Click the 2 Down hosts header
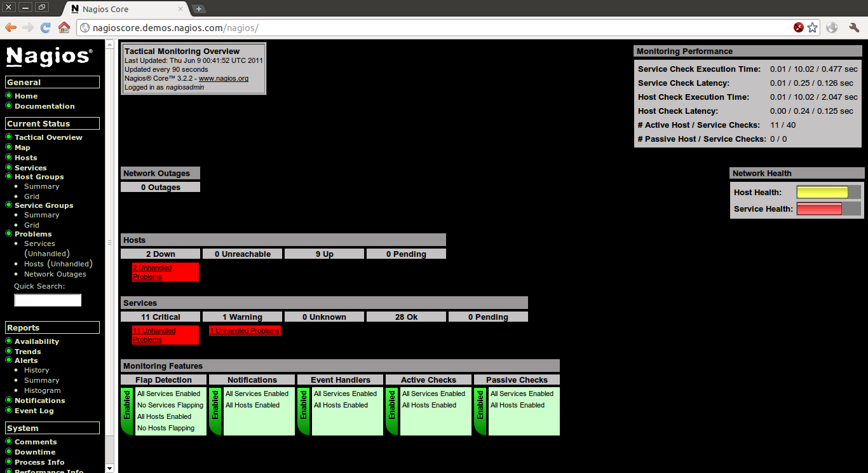This screenshot has width=868, height=473. pyautogui.click(x=161, y=254)
